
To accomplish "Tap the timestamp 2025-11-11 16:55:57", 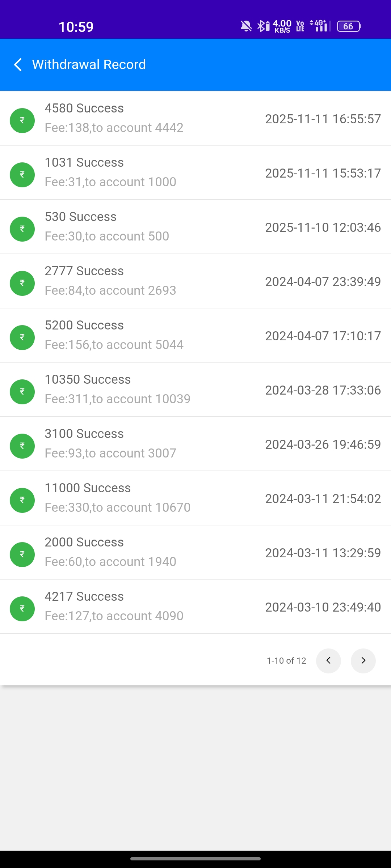I will point(323,119).
